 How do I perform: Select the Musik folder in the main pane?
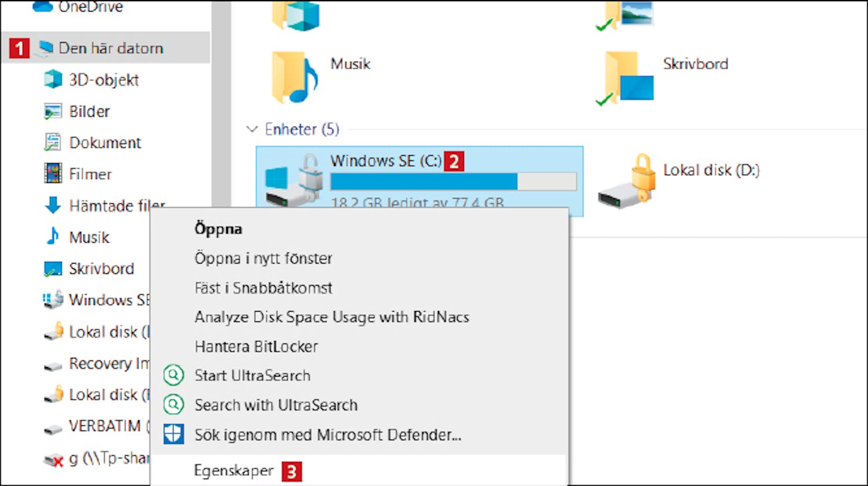click(322, 77)
